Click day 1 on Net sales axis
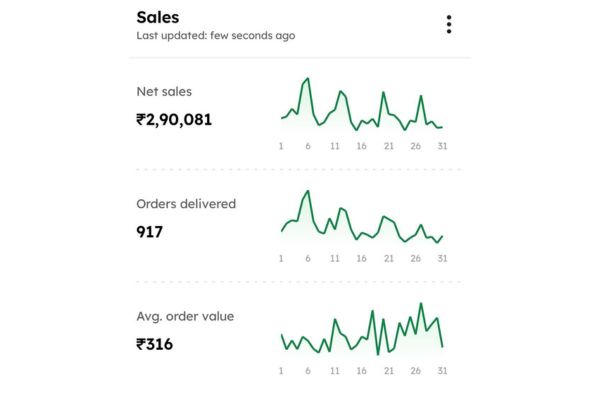This screenshot has height=400, width=600. coord(281,146)
